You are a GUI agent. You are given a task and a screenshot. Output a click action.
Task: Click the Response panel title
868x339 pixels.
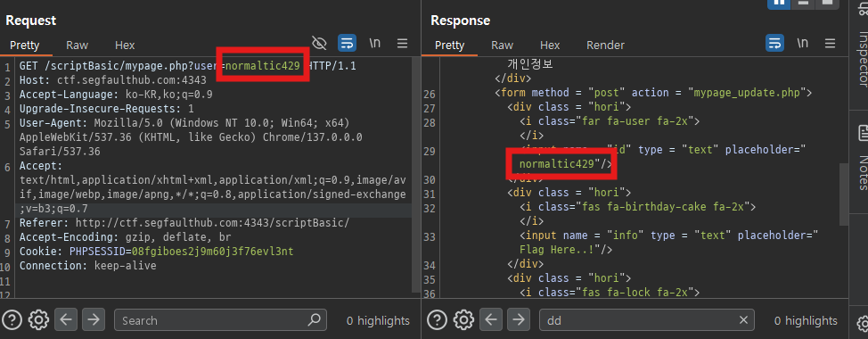tap(461, 21)
